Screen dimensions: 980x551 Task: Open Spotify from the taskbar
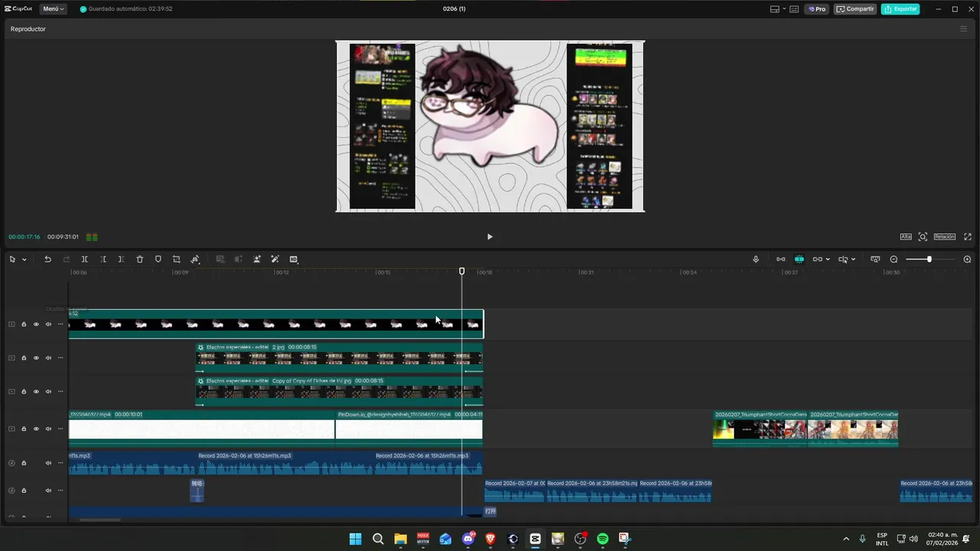tap(603, 539)
